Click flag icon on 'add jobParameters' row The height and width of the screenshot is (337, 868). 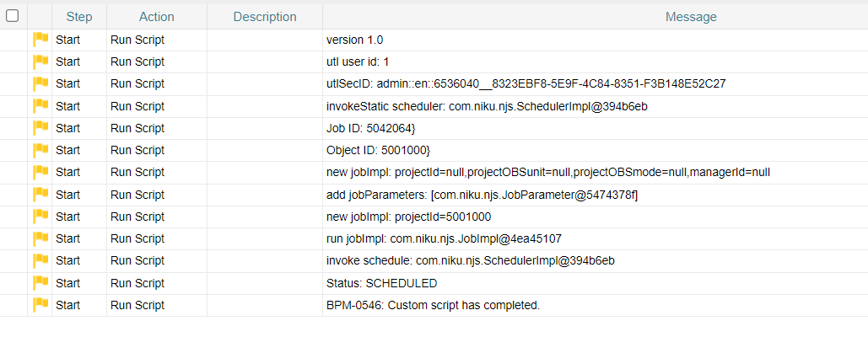pos(40,195)
